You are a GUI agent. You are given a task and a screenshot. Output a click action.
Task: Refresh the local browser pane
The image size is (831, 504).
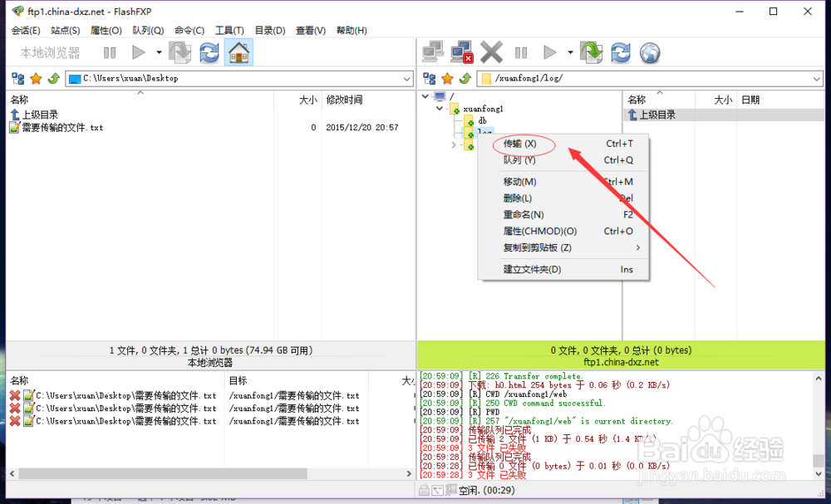point(209,52)
